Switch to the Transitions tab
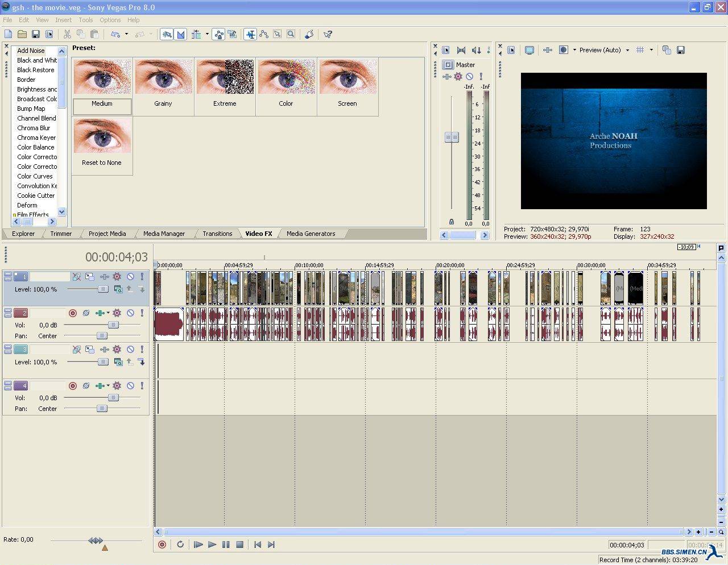This screenshot has height=565, width=728. click(x=217, y=234)
